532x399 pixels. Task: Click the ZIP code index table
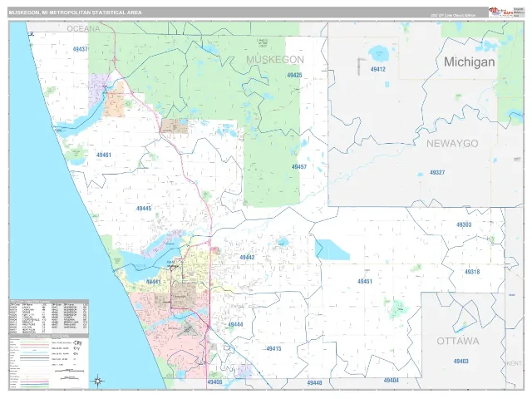49,317
